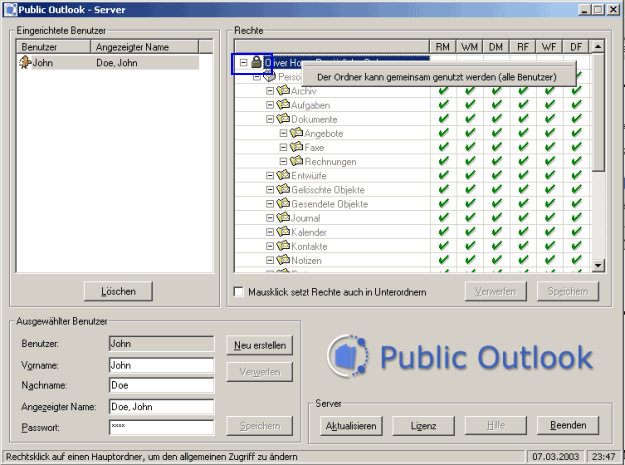Screen dimensions: 625x465
Task: Click the Angezeigter Name column header
Action: pyautogui.click(x=144, y=47)
